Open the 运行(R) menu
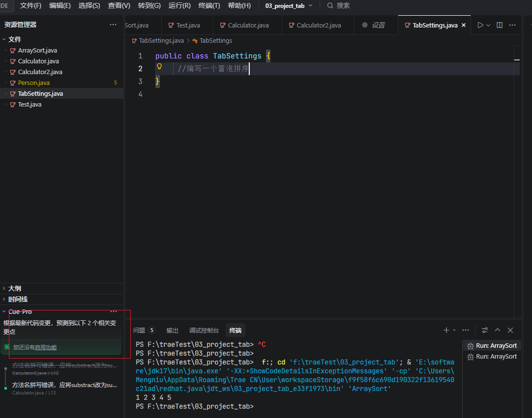 179,6
